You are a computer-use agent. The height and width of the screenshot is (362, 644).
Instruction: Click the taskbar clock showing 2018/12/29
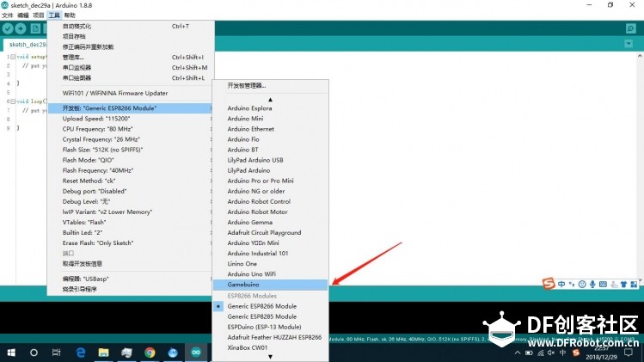pos(601,353)
